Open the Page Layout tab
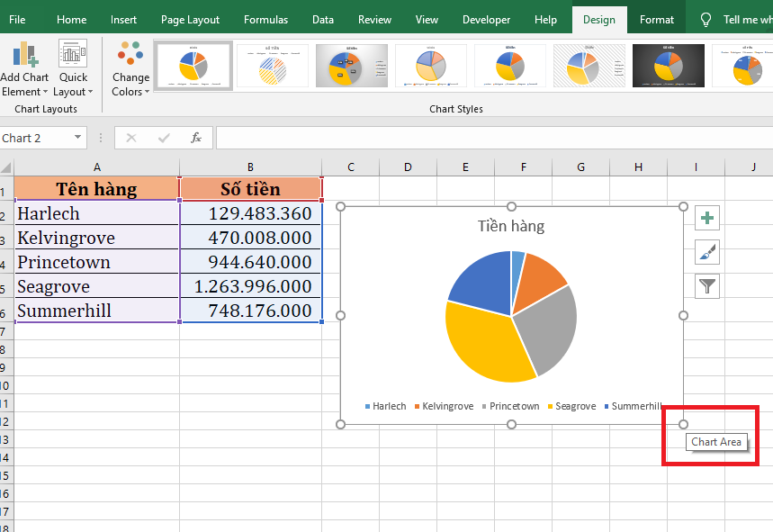The image size is (773, 532). pos(190,19)
